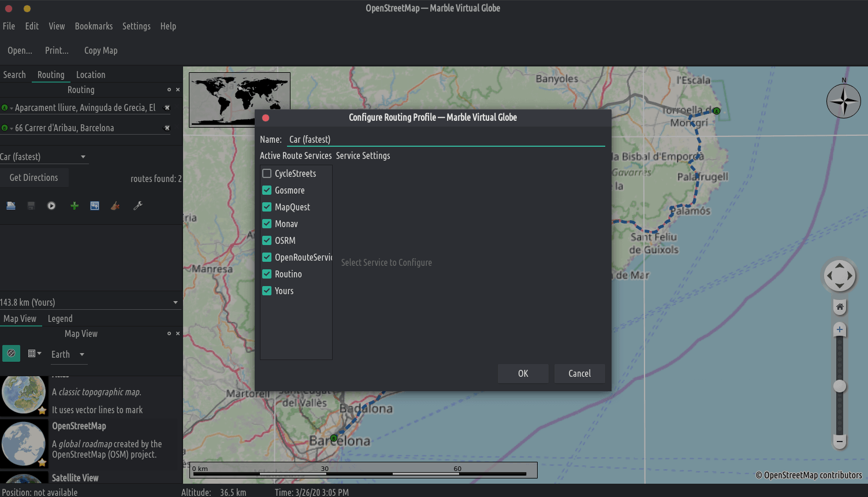Click the open route file icon
The image size is (868, 497).
(11, 206)
